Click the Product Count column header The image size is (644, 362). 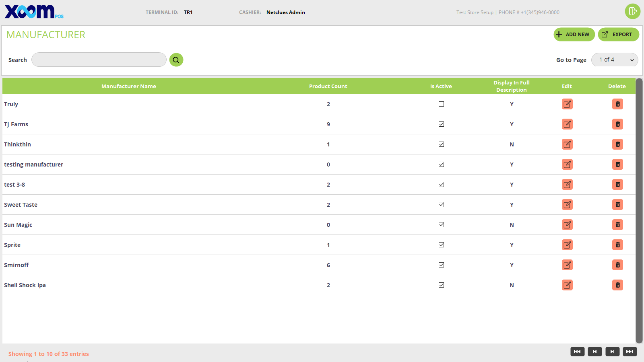click(328, 86)
